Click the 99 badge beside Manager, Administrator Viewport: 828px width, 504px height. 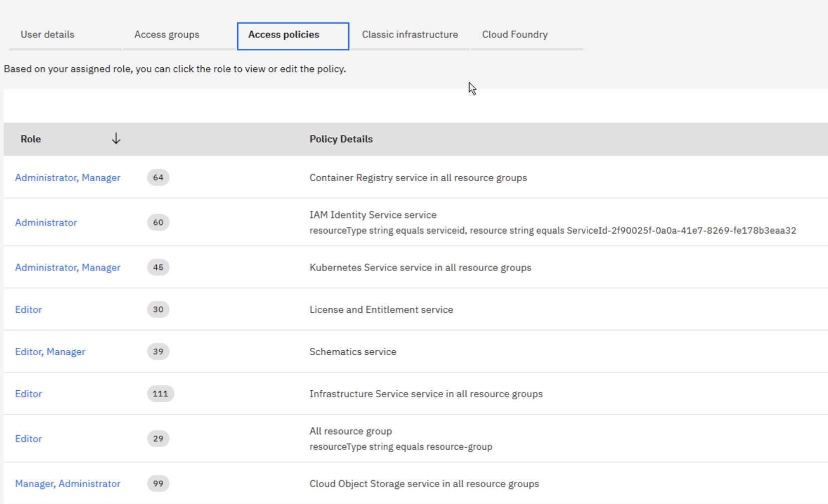click(x=158, y=484)
